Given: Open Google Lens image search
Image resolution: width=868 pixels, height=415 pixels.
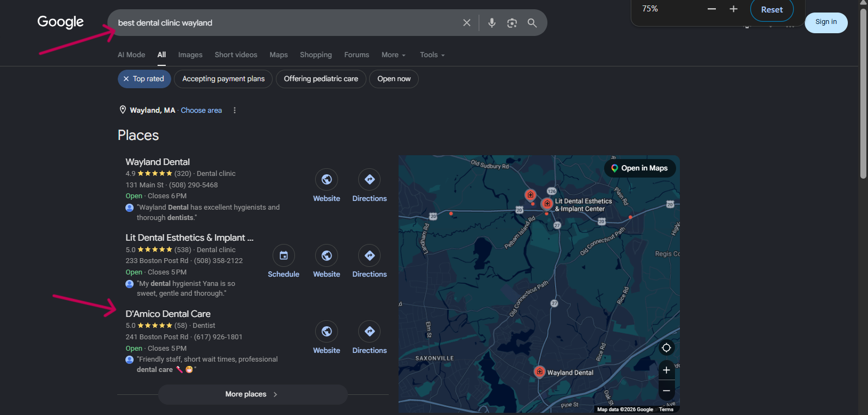Looking at the screenshot, I should click(x=512, y=23).
